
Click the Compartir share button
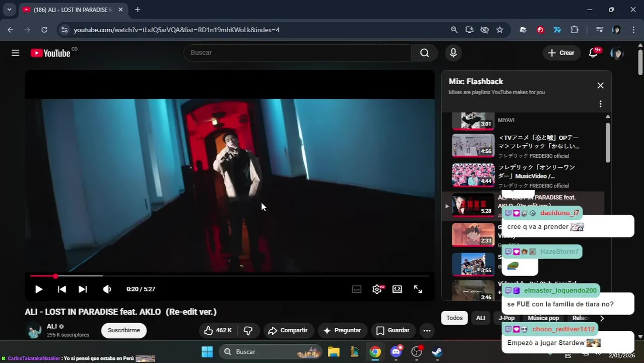(x=288, y=331)
